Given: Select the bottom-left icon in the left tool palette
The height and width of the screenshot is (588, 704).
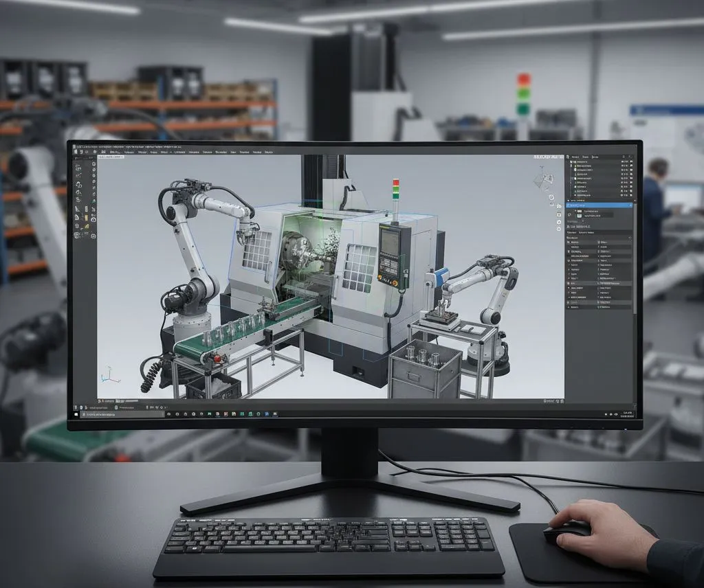Looking at the screenshot, I should click(76, 236).
